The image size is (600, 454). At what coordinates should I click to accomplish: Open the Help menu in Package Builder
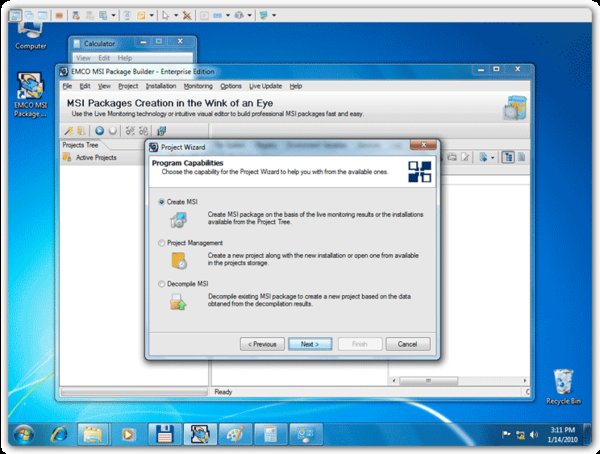296,86
